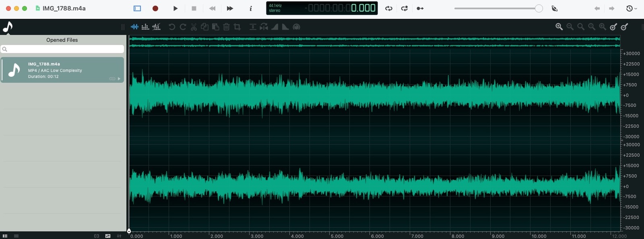
Task: Fast forward the audio playback
Action: [230, 8]
